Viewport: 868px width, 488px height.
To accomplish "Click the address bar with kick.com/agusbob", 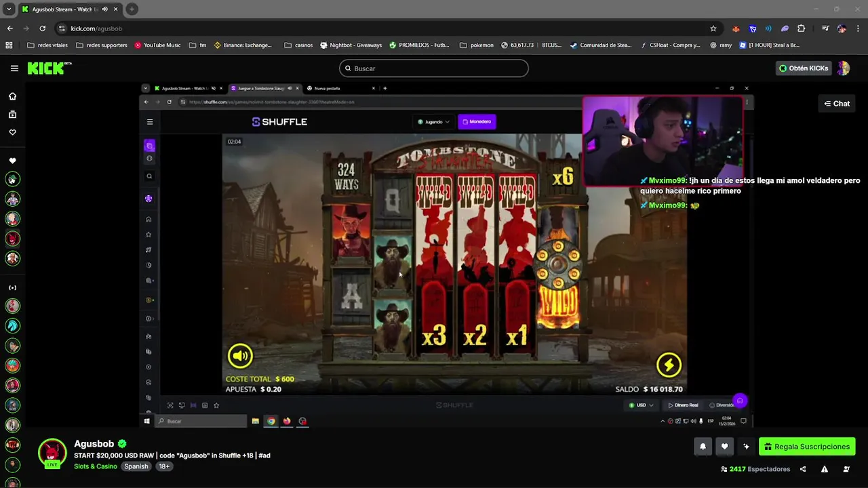I will click(387, 28).
